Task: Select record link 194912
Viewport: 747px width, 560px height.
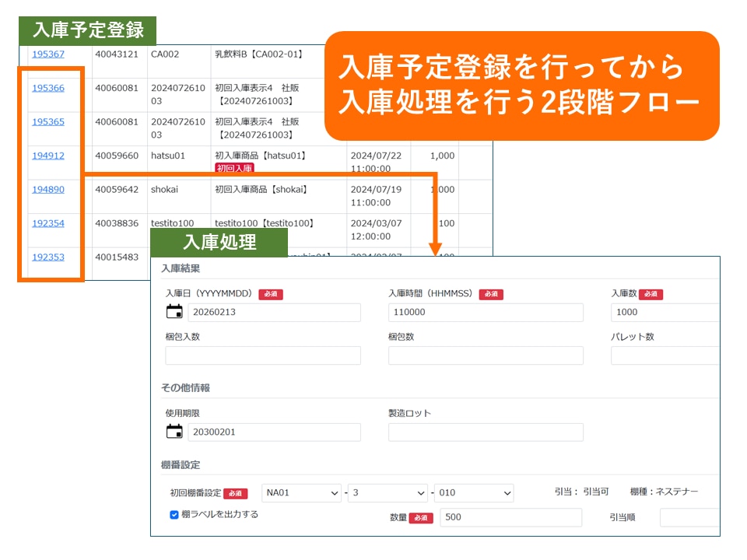Action: tap(47, 156)
